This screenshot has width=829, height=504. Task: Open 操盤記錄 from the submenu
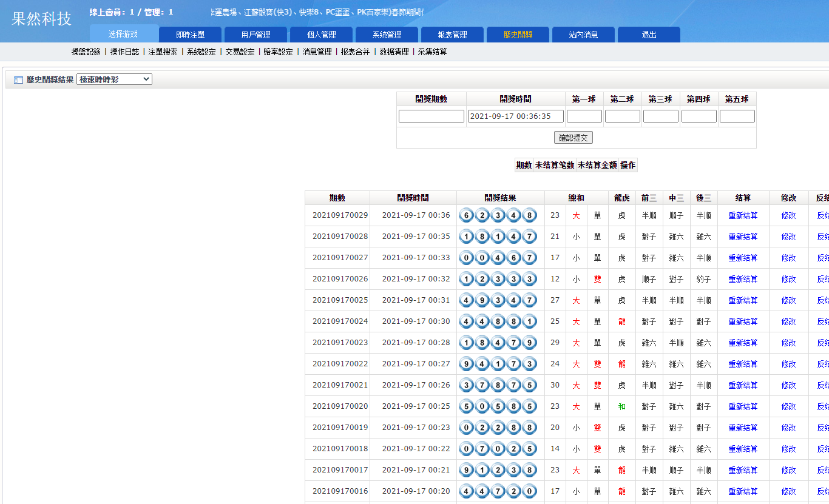point(87,52)
